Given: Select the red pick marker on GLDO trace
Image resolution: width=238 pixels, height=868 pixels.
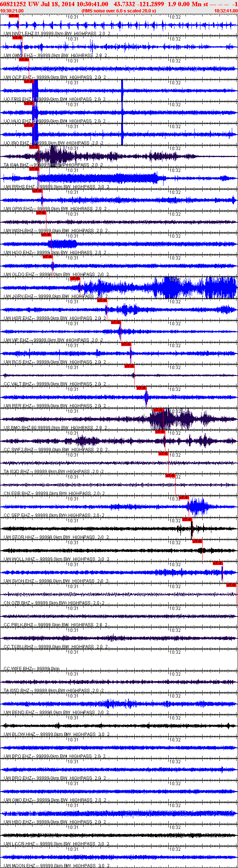Looking at the screenshot, I should point(48,257).
